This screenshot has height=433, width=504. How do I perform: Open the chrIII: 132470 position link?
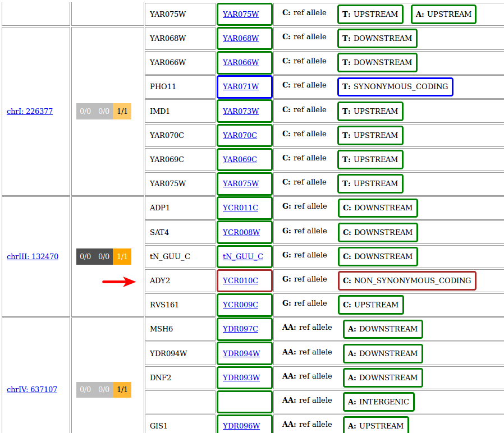tap(33, 256)
